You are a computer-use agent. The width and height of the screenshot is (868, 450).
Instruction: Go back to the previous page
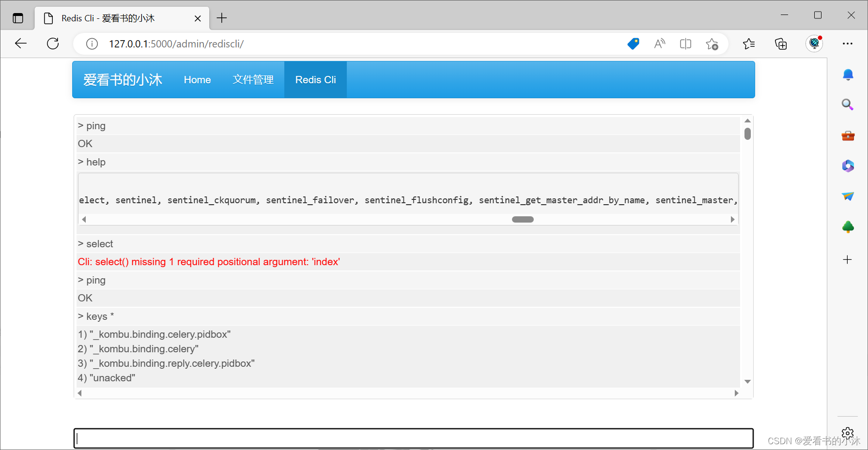(x=21, y=44)
